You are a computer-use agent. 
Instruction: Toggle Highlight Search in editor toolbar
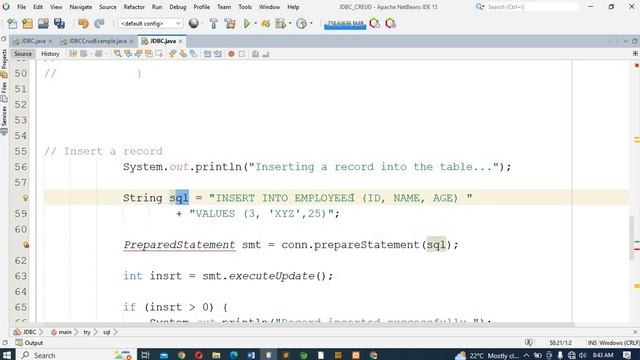pyautogui.click(x=149, y=54)
